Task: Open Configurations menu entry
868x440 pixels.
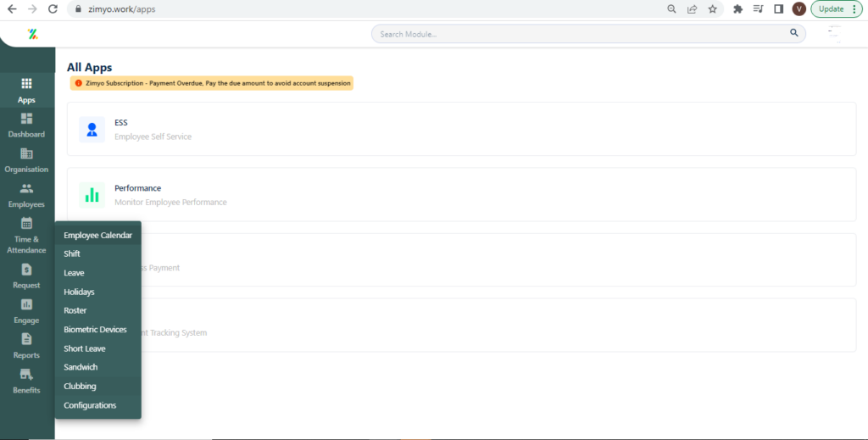Action: tap(98, 405)
